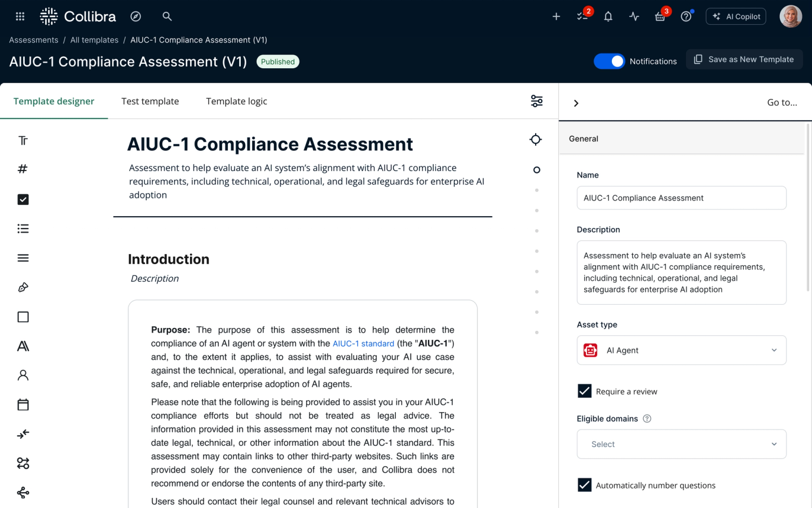Edit the Name input field
The height and width of the screenshot is (508, 812).
pos(681,198)
